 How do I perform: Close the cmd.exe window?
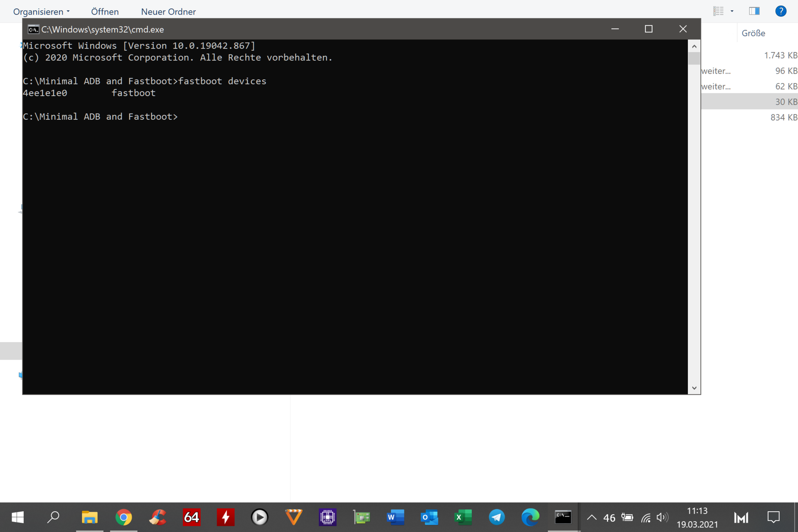(x=683, y=29)
